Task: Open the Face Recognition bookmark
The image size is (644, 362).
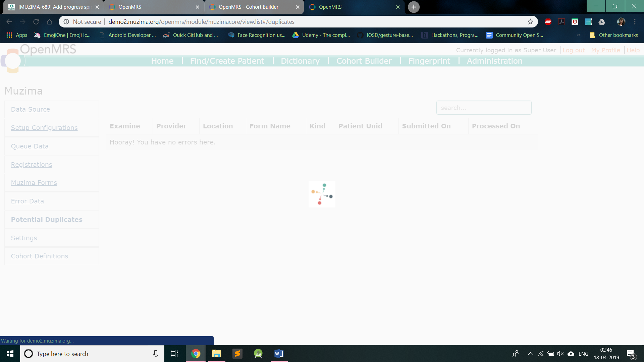Action: pos(257,35)
